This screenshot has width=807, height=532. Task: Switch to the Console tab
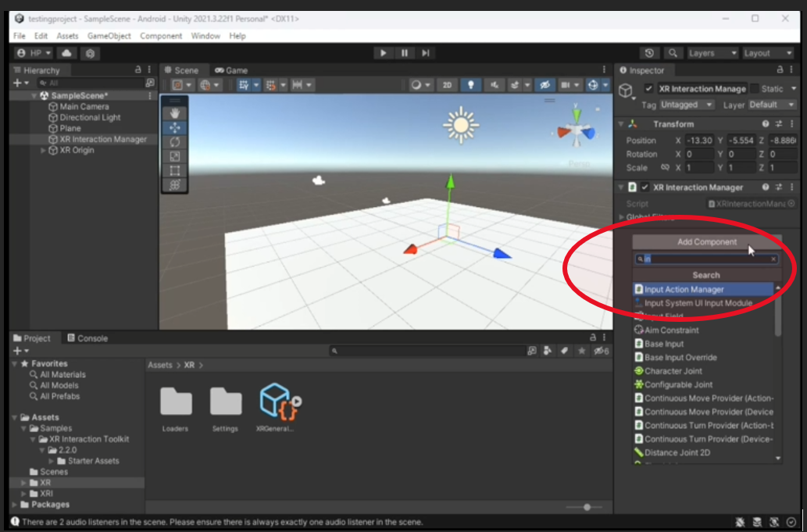[x=87, y=338]
